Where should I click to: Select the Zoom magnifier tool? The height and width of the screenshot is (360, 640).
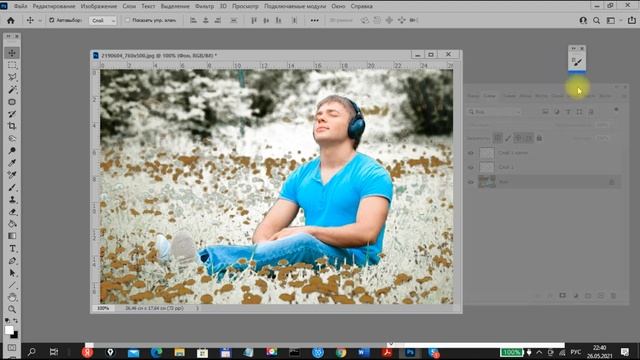pyautogui.click(x=12, y=309)
